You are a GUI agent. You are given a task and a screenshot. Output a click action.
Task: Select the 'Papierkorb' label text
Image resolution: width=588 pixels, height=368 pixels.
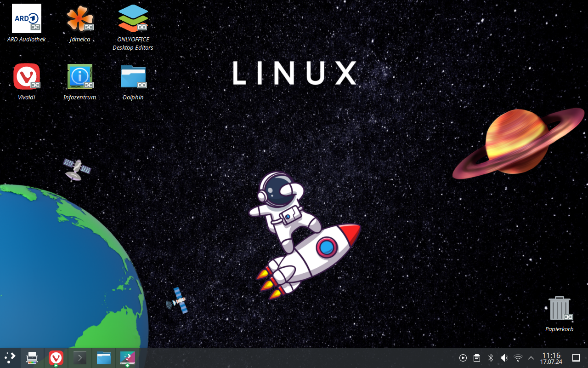click(x=559, y=329)
